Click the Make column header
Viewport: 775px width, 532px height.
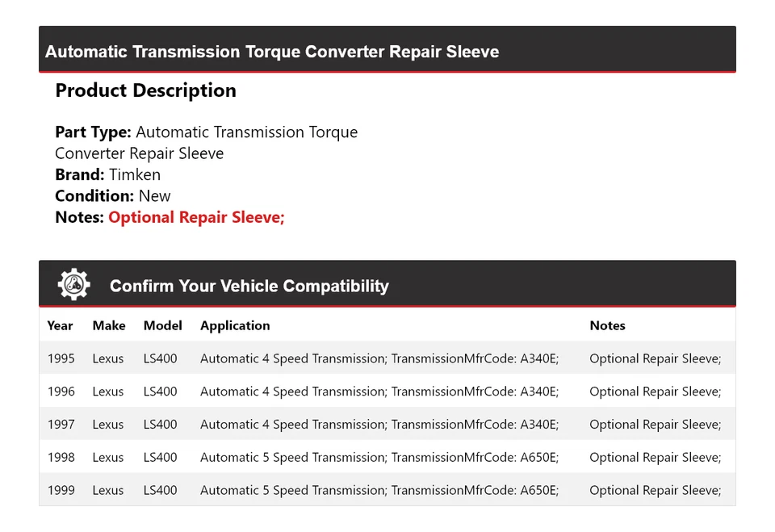point(109,325)
